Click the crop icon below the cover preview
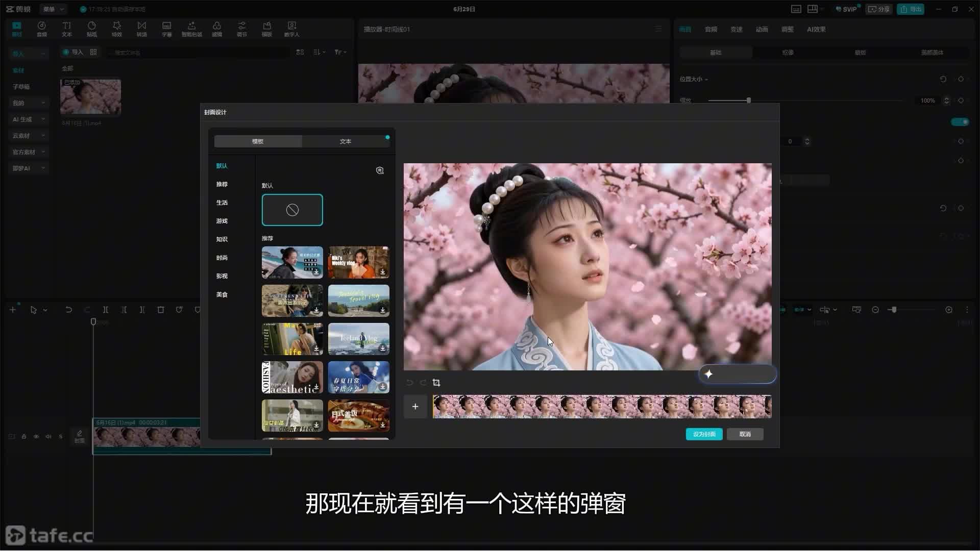 [x=436, y=383]
